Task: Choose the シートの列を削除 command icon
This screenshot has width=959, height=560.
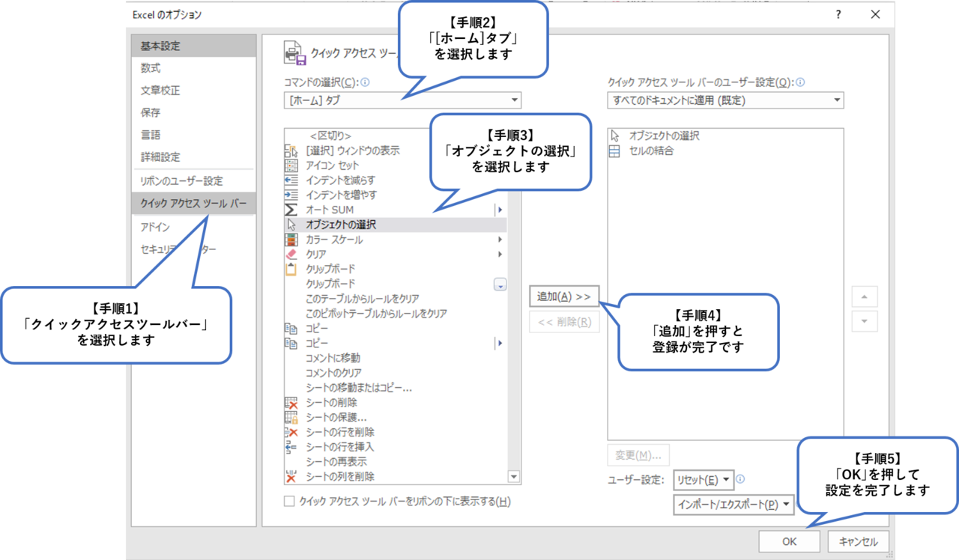Action: pos(291,476)
